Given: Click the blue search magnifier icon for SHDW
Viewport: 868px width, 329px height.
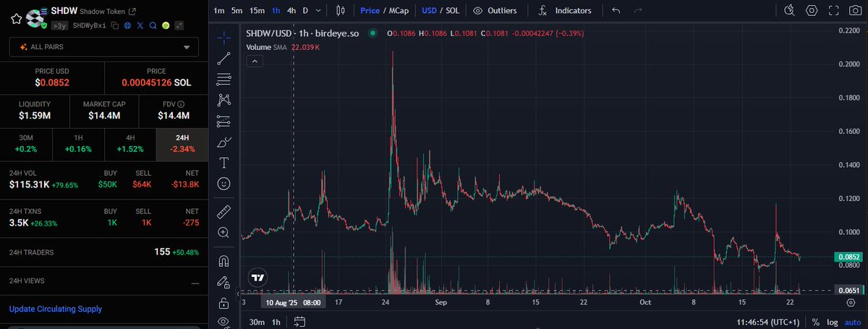Looking at the screenshot, I should (153, 25).
